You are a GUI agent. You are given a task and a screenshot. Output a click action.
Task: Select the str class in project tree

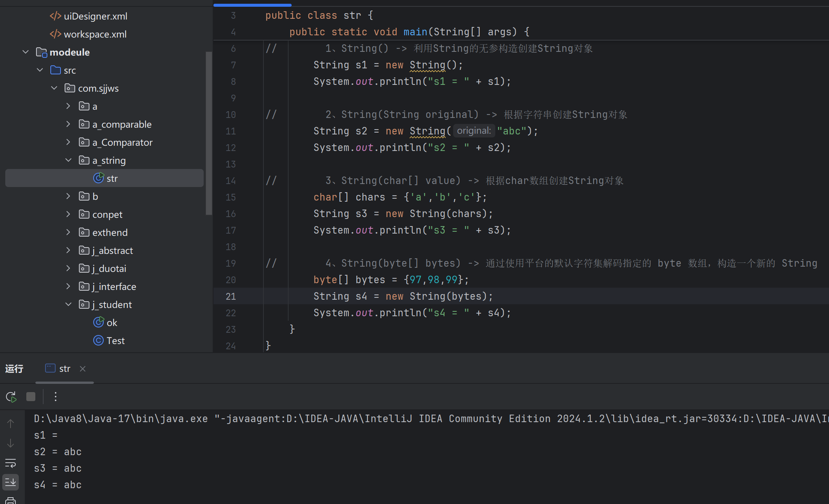point(112,178)
